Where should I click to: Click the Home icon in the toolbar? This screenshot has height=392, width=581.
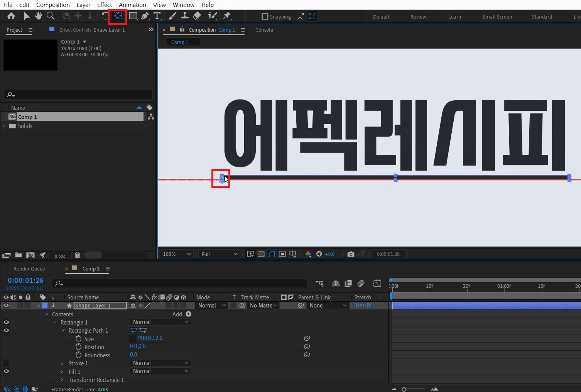point(11,16)
